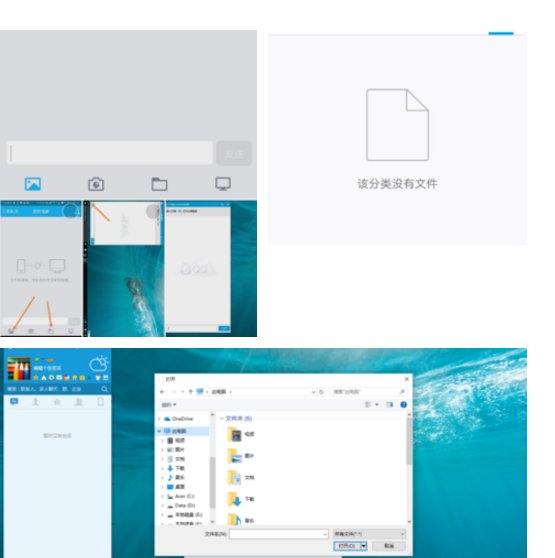This screenshot has width=555, height=558.
Task: Expand the Open button split arrow
Action: (x=364, y=546)
